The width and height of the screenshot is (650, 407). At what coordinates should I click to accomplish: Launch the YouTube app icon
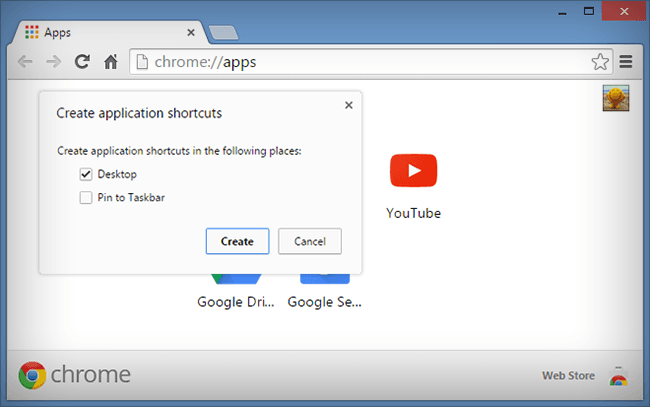pyautogui.click(x=413, y=170)
